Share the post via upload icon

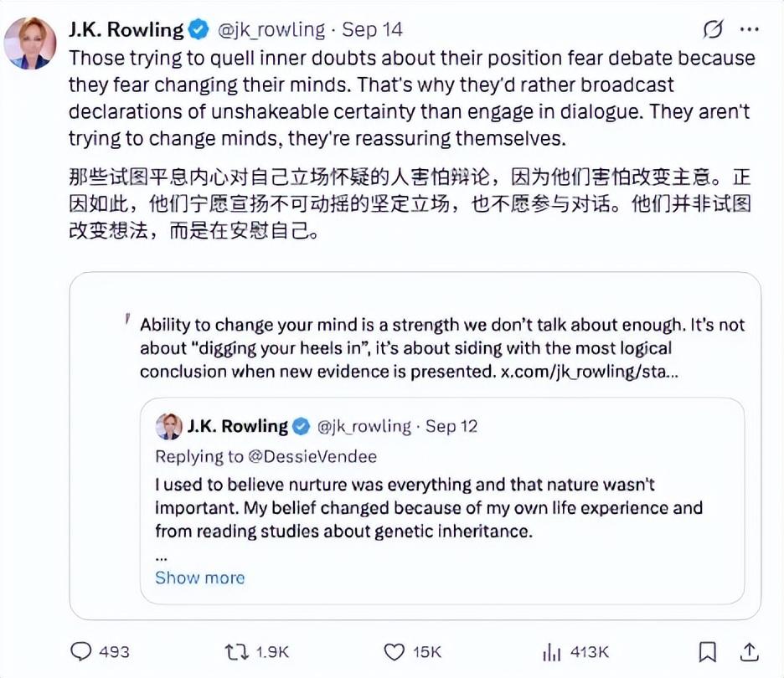750,651
